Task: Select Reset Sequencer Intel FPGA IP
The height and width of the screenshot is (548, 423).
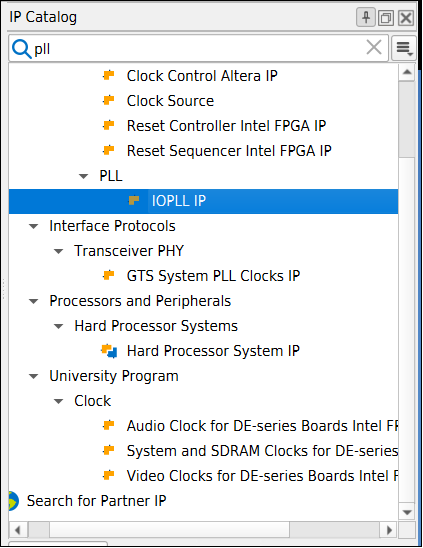Action: click(229, 151)
